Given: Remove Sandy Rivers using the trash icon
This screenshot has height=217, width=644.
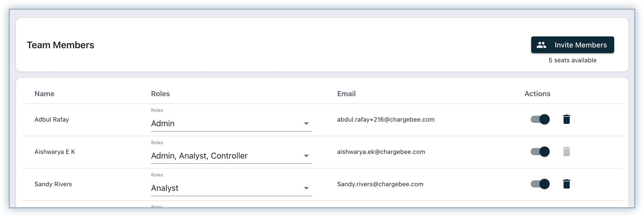Looking at the screenshot, I should coord(566,184).
